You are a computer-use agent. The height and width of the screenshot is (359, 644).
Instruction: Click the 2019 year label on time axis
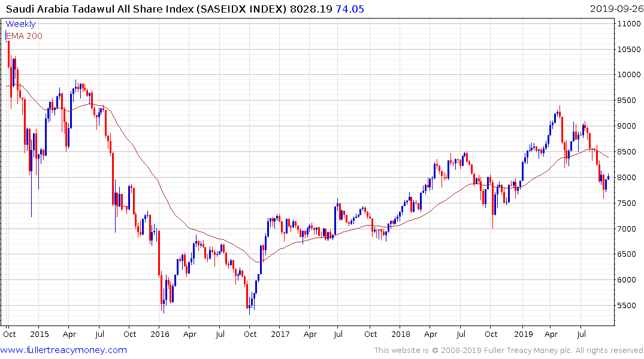(x=523, y=334)
